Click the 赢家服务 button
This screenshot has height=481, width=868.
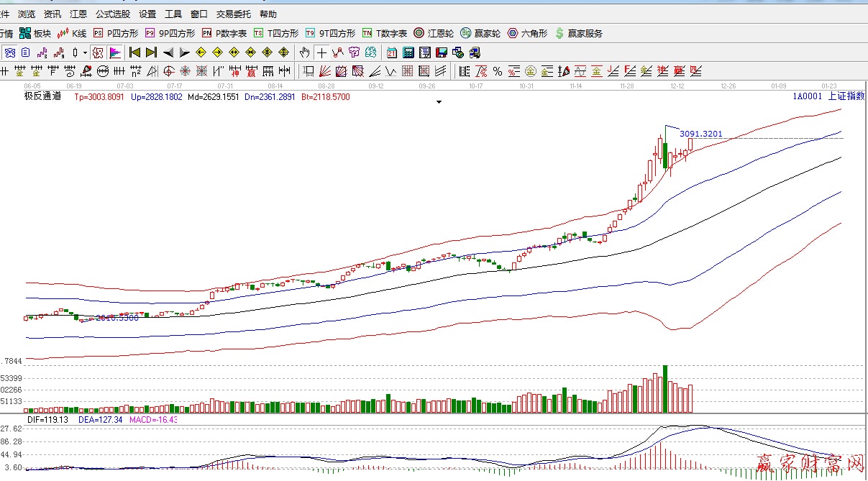[579, 33]
